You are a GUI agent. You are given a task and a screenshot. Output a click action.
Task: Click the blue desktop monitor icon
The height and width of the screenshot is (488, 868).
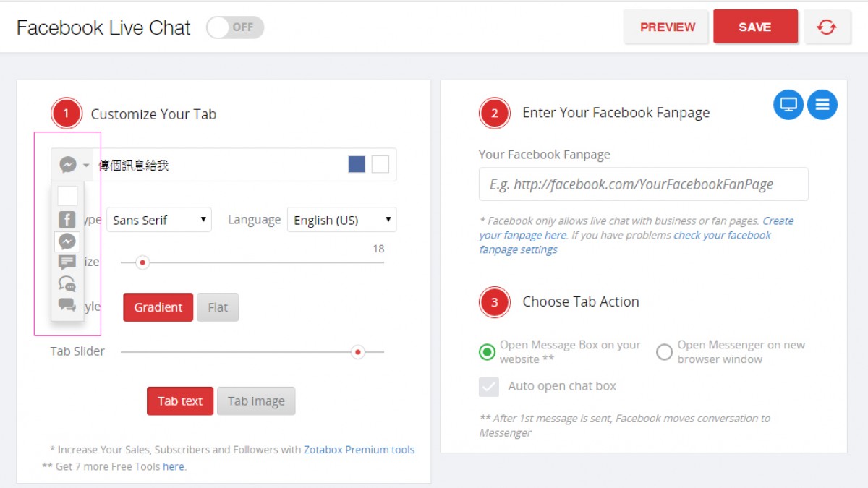pyautogui.click(x=788, y=105)
